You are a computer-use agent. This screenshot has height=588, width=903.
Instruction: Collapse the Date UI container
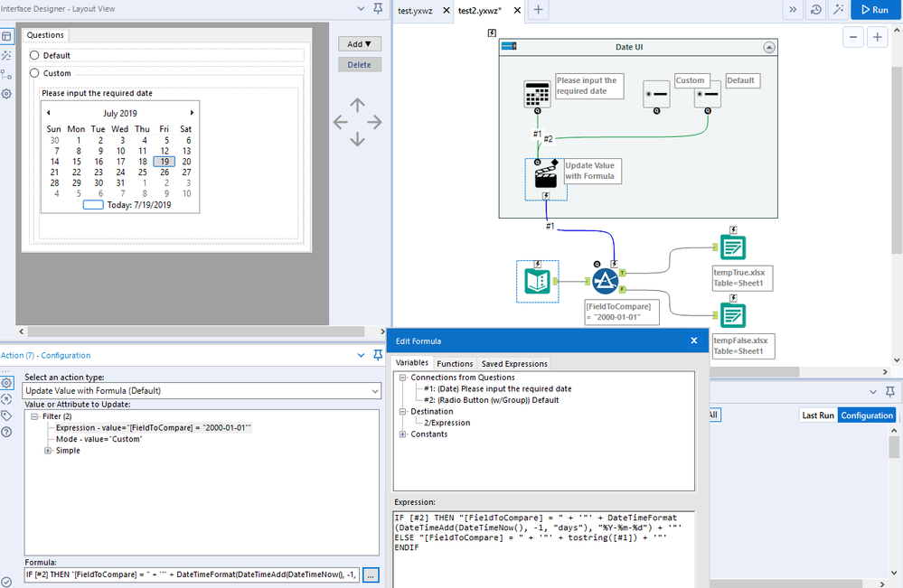pyautogui.click(x=768, y=47)
